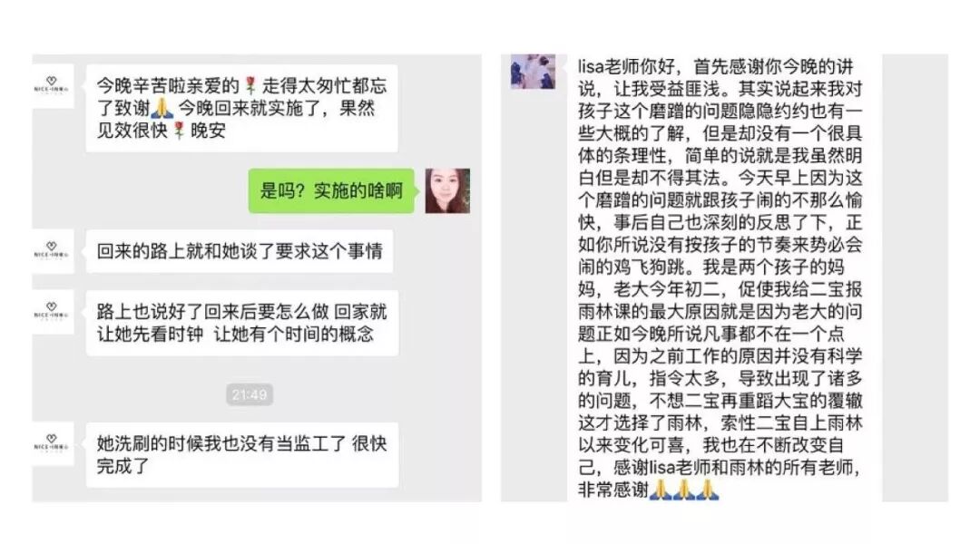The width and height of the screenshot is (980, 544).
Task: Click the rose emoji after '亲爱的'
Action: coord(250,85)
